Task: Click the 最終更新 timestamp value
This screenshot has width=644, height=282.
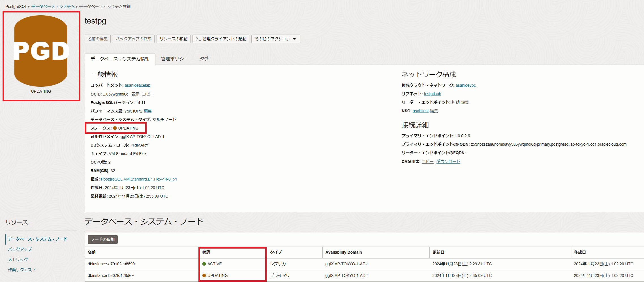Action: click(x=138, y=196)
